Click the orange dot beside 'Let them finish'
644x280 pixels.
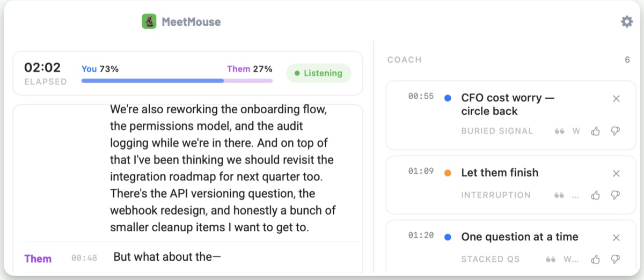click(448, 173)
